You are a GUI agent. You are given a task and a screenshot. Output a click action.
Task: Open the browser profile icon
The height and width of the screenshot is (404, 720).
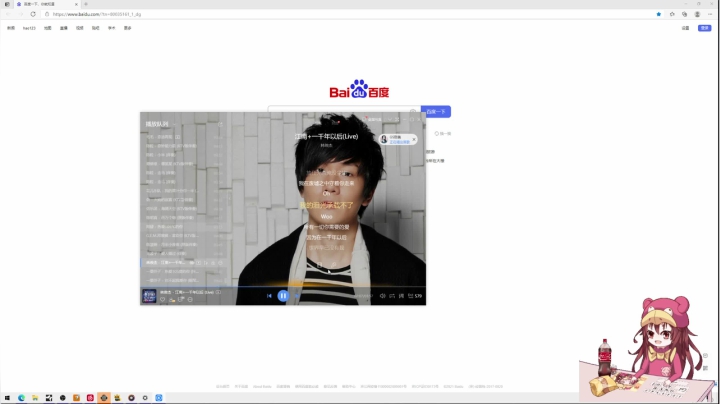(x=698, y=14)
